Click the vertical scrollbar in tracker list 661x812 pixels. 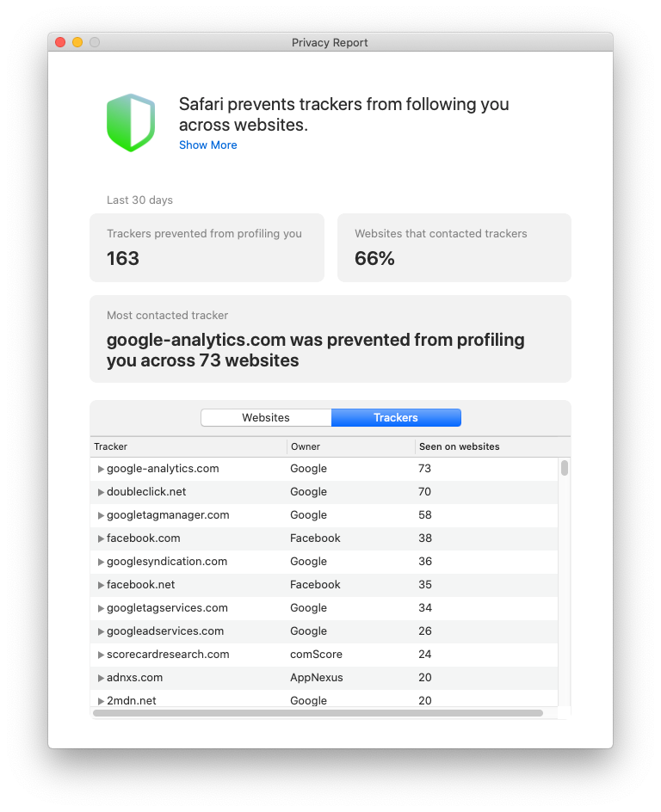click(565, 468)
